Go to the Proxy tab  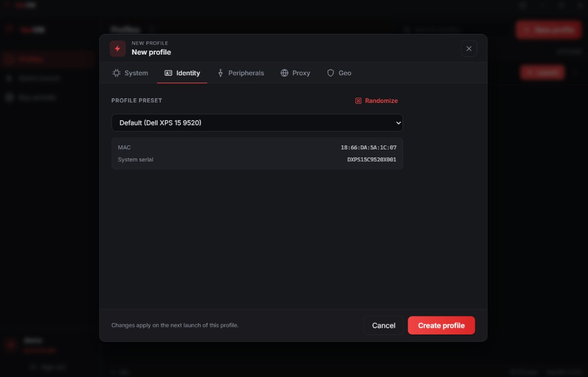click(x=295, y=73)
